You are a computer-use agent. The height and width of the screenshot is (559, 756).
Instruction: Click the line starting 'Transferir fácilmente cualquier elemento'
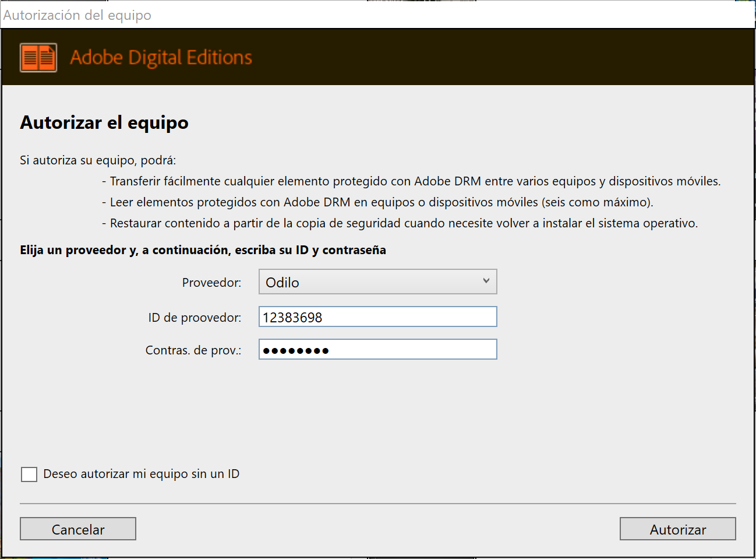(x=411, y=181)
